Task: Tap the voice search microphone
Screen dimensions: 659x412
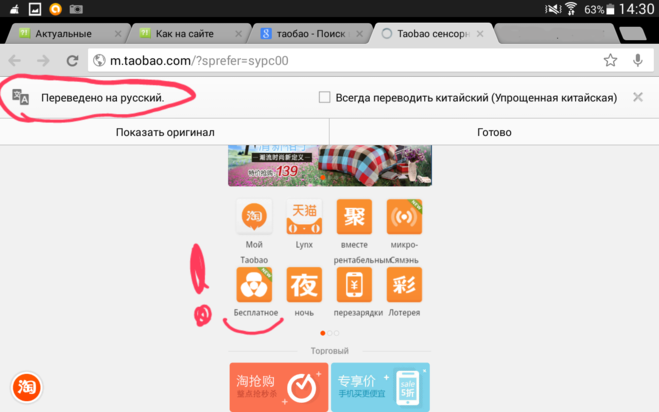Action: click(638, 61)
